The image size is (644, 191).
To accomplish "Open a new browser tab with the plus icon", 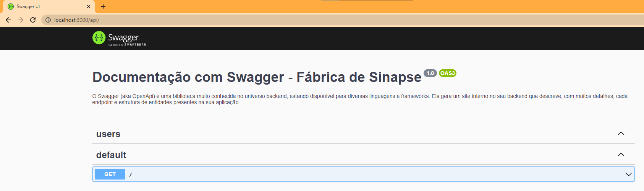I will coord(103,7).
